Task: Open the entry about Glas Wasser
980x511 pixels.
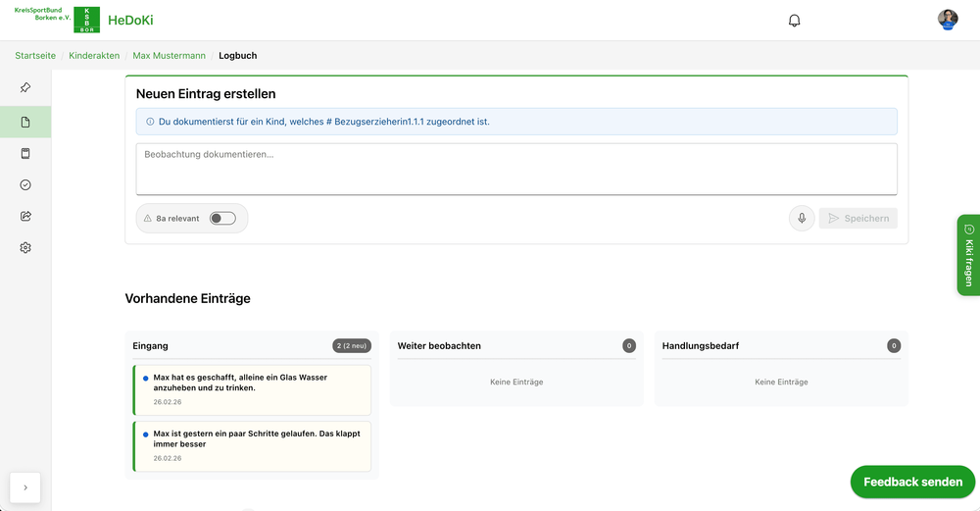Action: (252, 389)
